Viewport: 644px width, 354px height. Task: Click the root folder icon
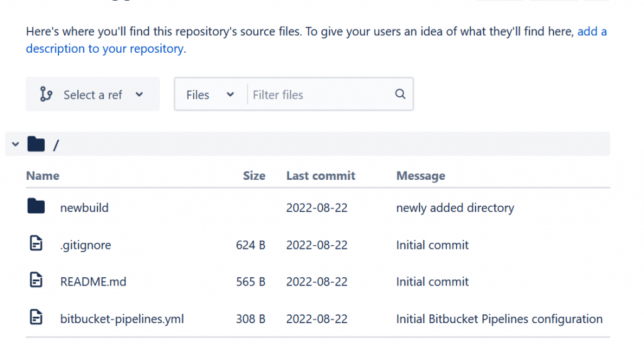pyautogui.click(x=36, y=144)
